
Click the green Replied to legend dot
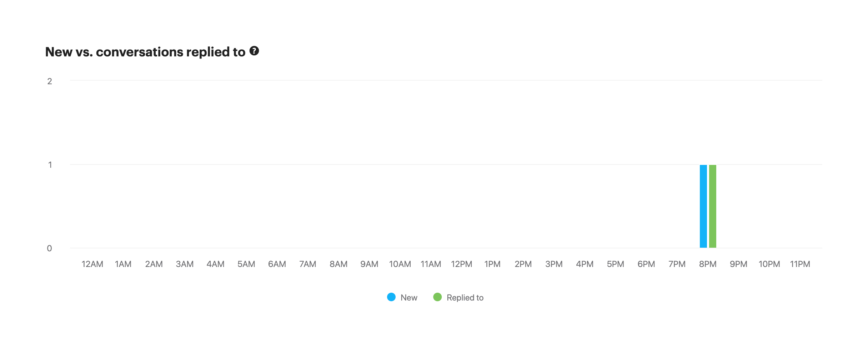coord(437,297)
